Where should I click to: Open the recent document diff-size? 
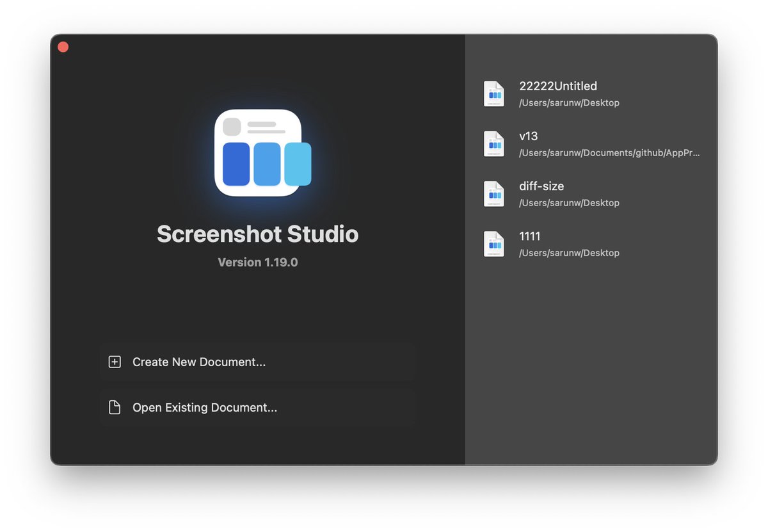pyautogui.click(x=591, y=194)
